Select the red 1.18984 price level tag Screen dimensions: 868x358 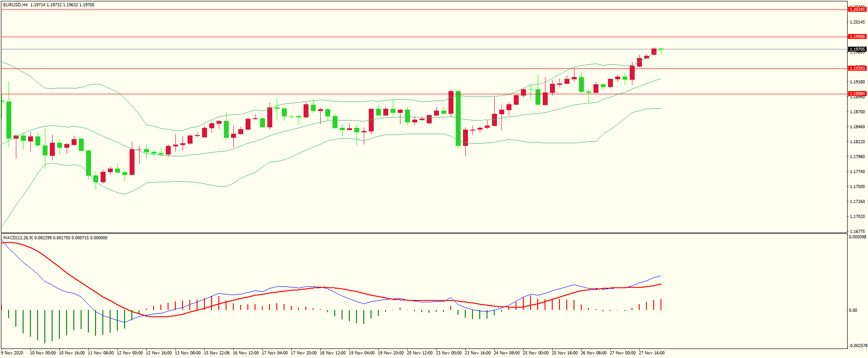point(857,94)
